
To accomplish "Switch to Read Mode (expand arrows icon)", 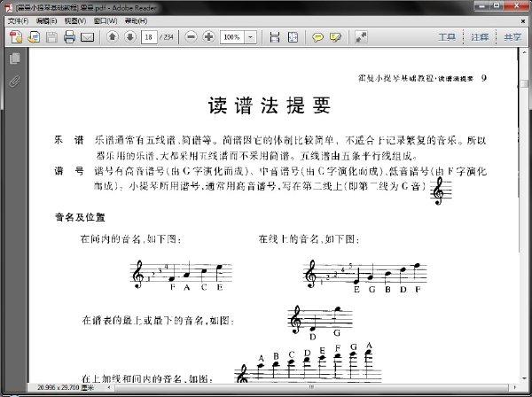I will tap(361, 37).
